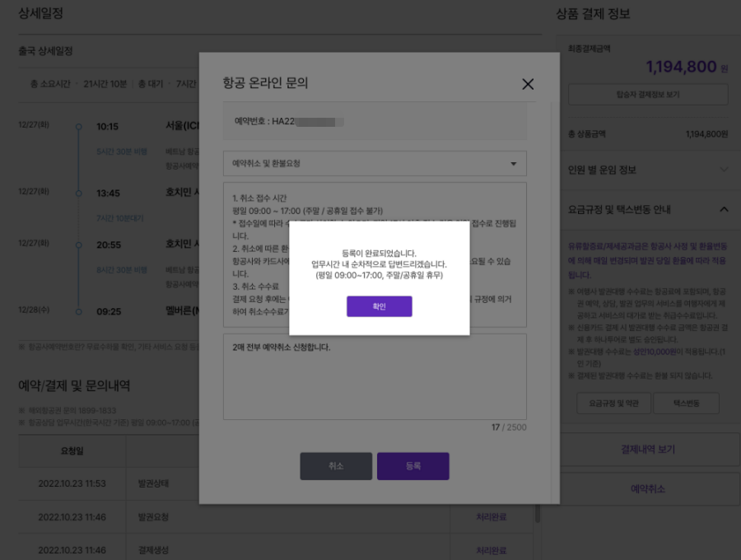
Task: Click the 탑승자 결제정보 보기 button
Action: [648, 95]
